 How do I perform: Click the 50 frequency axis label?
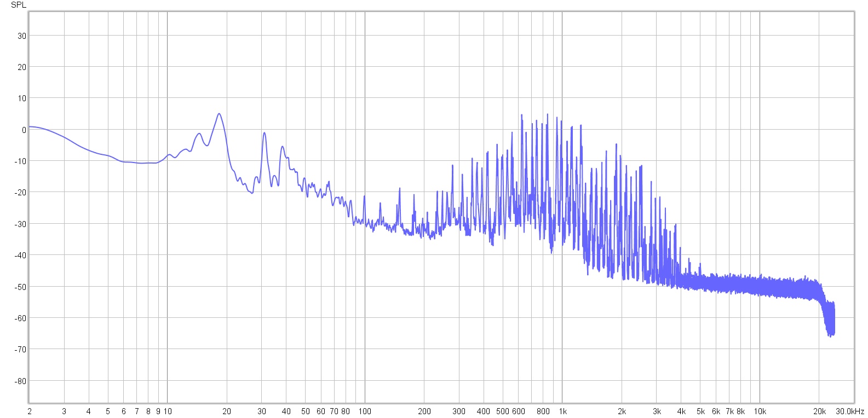[306, 411]
